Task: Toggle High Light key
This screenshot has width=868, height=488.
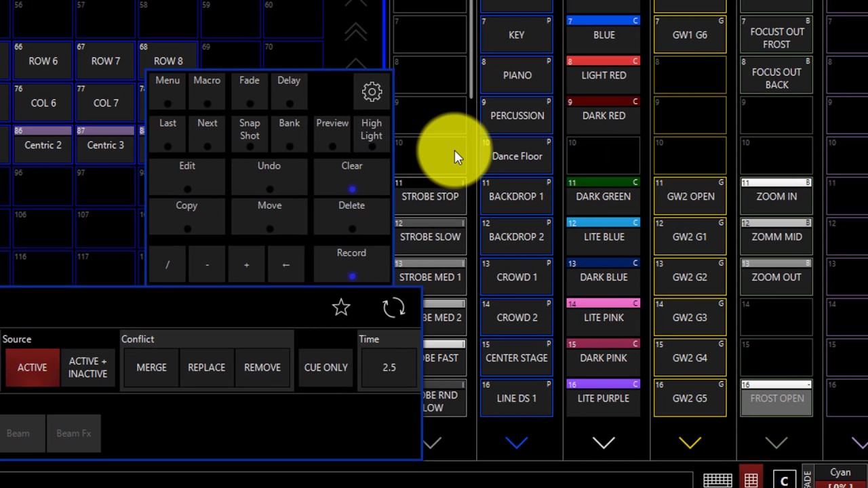Action: pyautogui.click(x=372, y=134)
